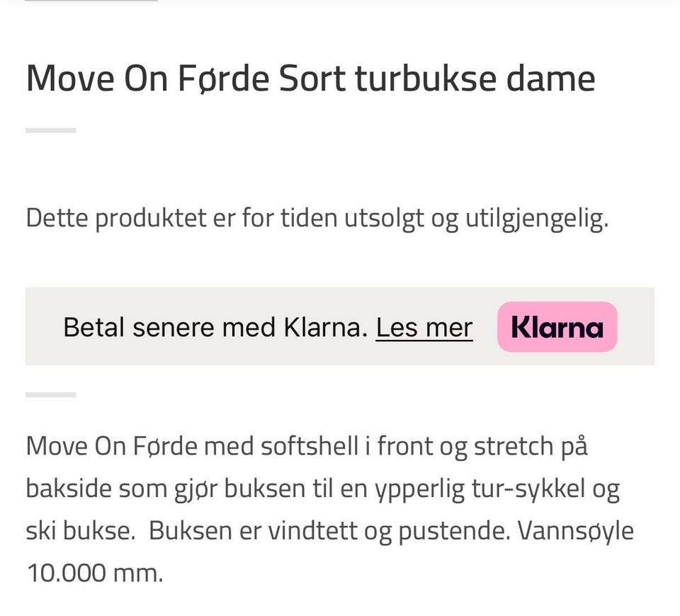
Task: Click the word 'dame' in the title
Action: point(551,79)
